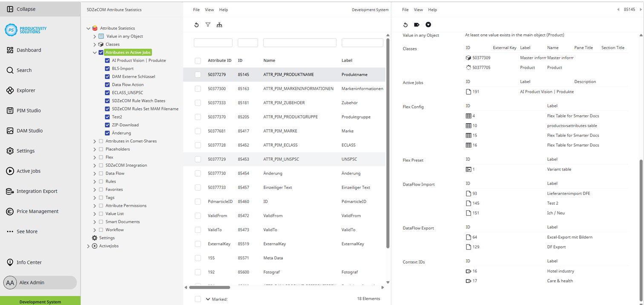
Task: Enable the Classes checkbox in the tree
Action: click(100, 44)
